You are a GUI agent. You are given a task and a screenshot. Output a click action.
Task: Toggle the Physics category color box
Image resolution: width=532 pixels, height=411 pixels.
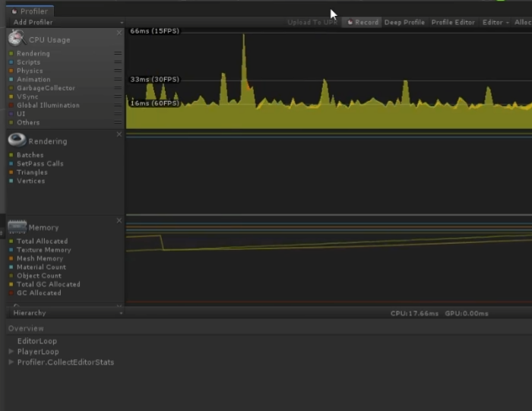click(x=11, y=71)
